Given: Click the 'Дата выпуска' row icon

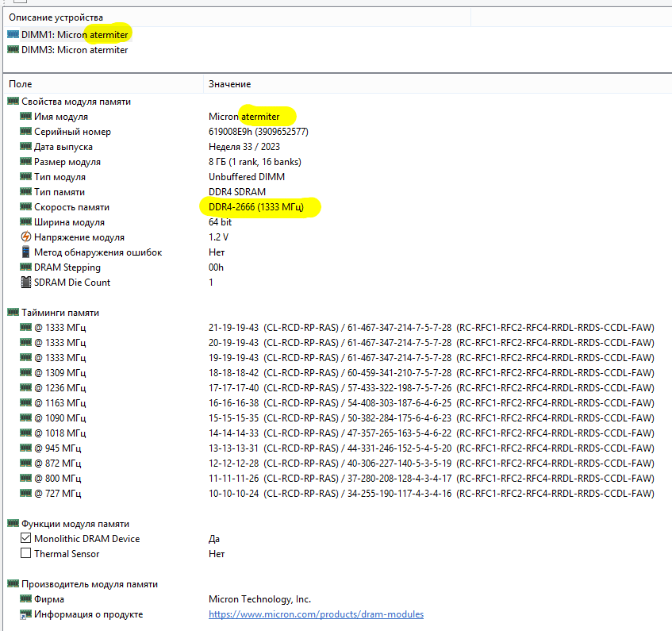Looking at the screenshot, I should 25,146.
